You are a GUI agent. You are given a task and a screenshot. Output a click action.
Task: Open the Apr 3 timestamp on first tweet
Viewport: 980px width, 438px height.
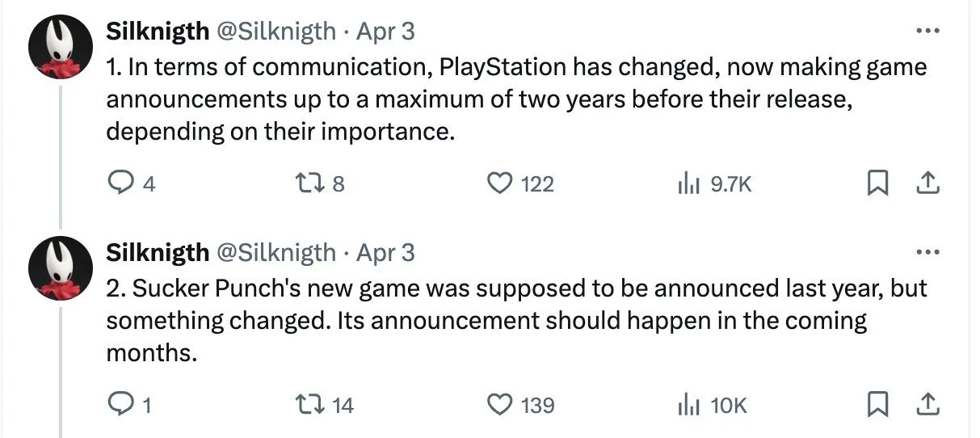(x=385, y=32)
